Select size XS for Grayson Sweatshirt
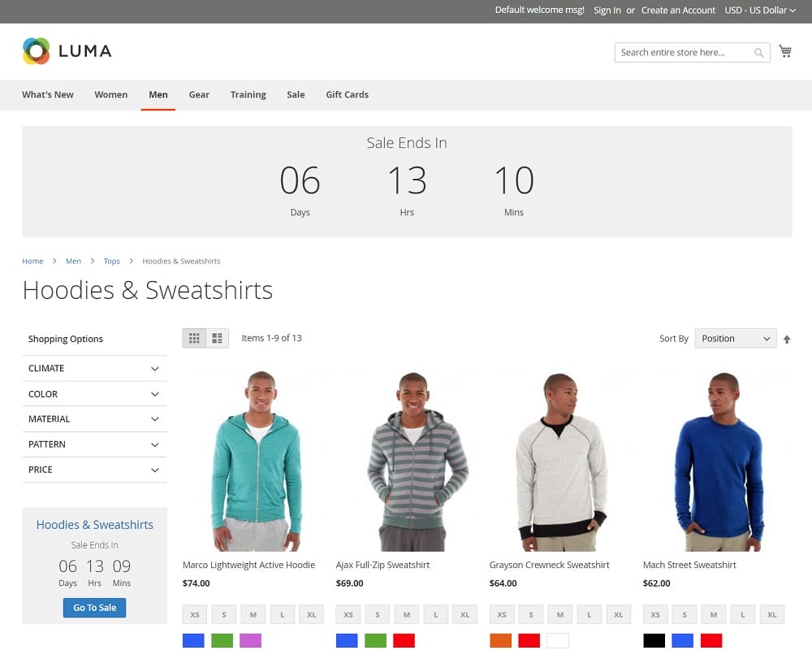Image resolution: width=812 pixels, height=659 pixels. (502, 614)
